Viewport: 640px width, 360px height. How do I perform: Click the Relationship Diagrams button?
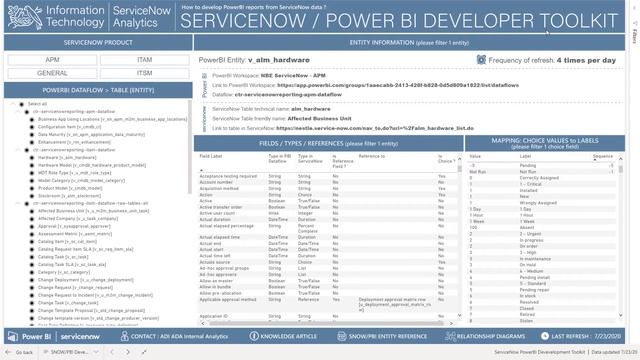pyautogui.click(x=485, y=336)
